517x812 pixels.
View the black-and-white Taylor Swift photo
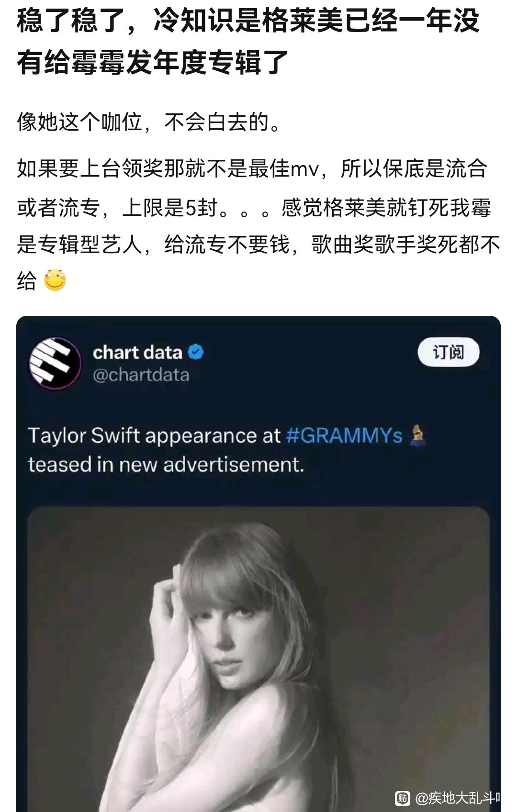tap(258, 659)
